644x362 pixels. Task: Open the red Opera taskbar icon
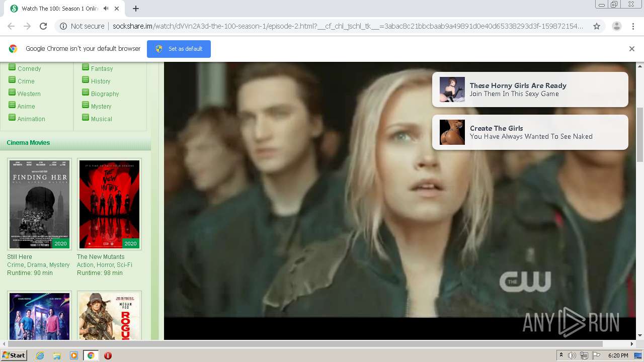[108, 355]
